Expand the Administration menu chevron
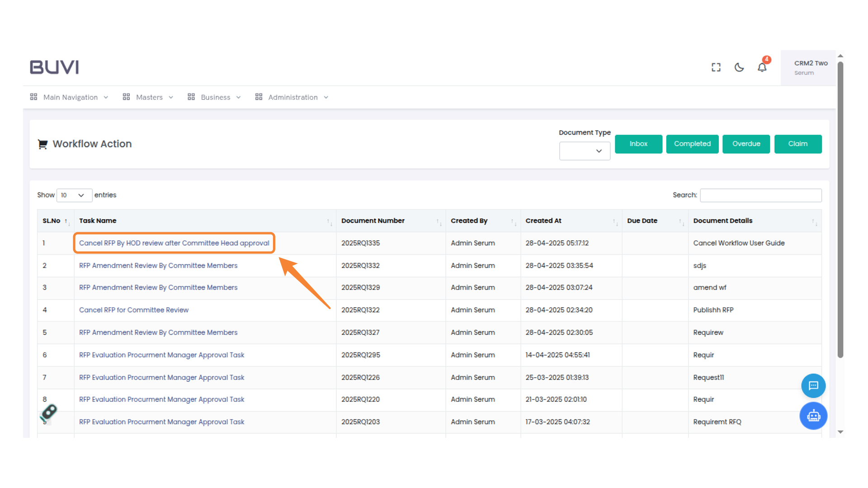The image size is (868, 488). pyautogui.click(x=326, y=98)
